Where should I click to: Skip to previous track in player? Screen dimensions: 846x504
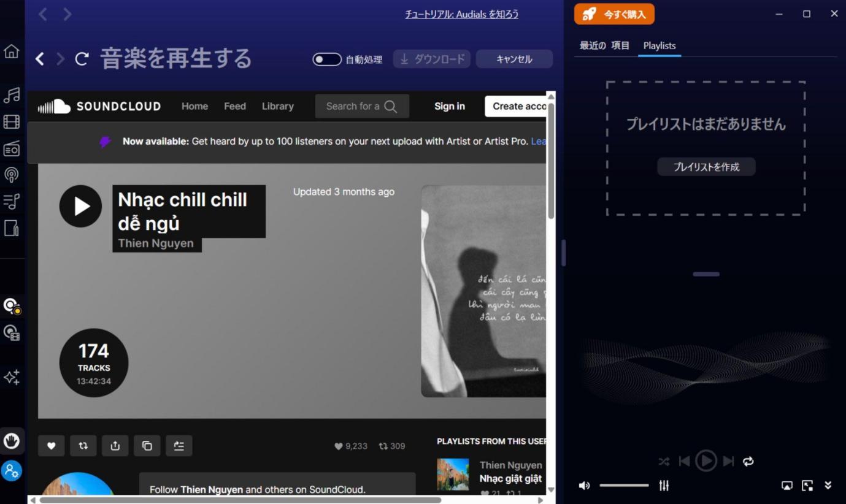tap(685, 461)
